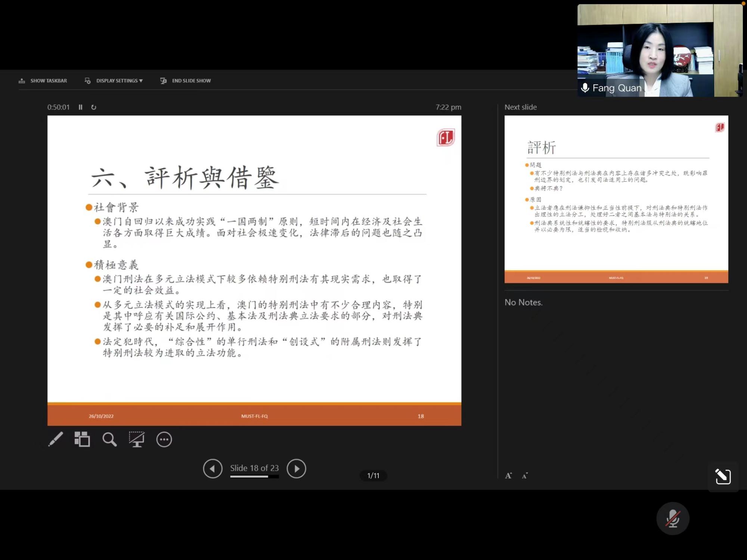
Task: Unmute the microphone button
Action: [673, 519]
